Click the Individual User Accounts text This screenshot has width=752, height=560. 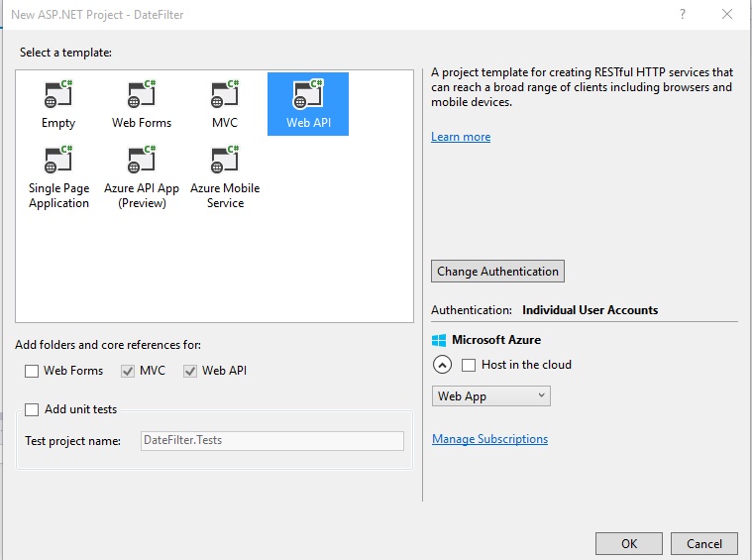590,310
